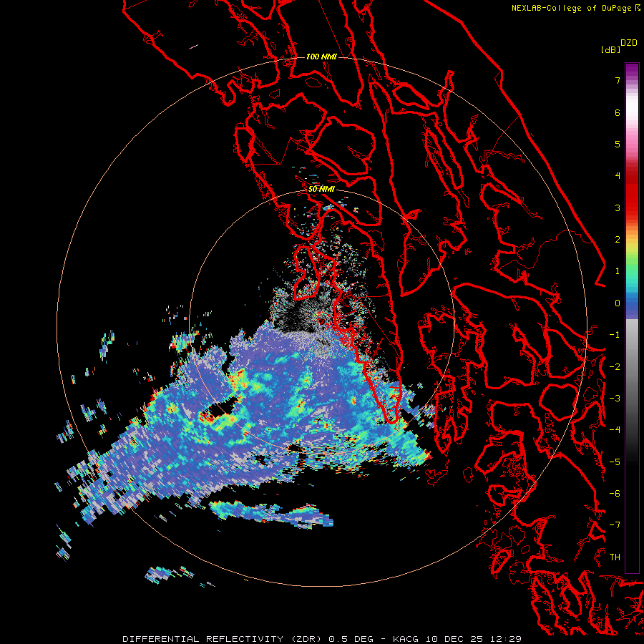Image resolution: width=644 pixels, height=644 pixels.
Task: Click the -5 value on the color scale
Action: [615, 462]
